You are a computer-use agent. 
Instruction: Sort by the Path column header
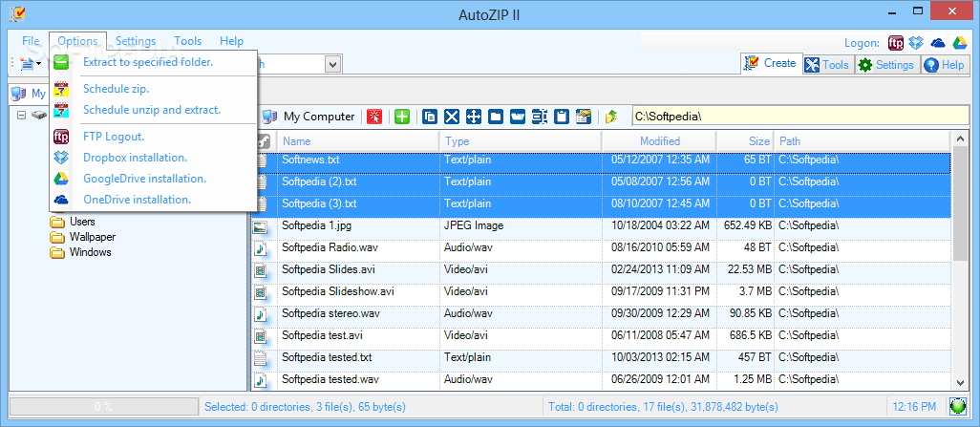pos(862,141)
